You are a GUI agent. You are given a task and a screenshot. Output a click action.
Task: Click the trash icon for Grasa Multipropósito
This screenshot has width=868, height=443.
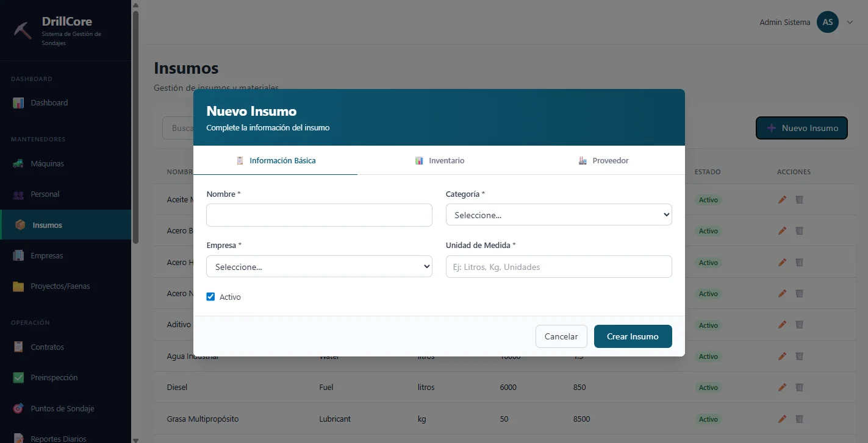[799, 419]
